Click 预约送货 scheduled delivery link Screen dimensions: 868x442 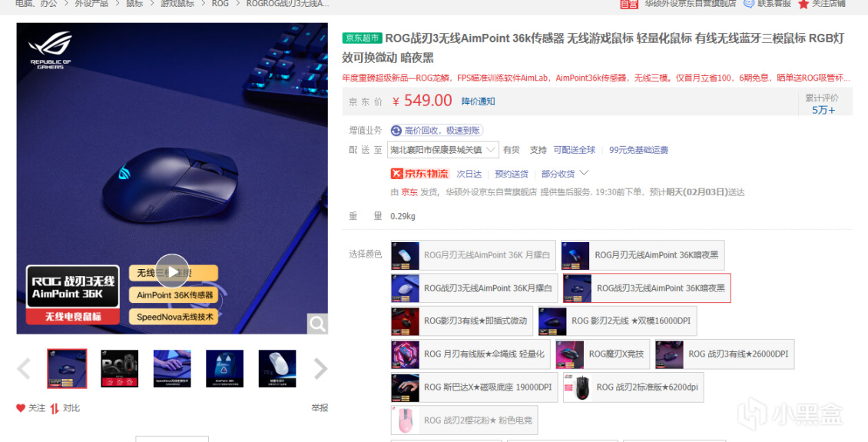[x=512, y=174]
